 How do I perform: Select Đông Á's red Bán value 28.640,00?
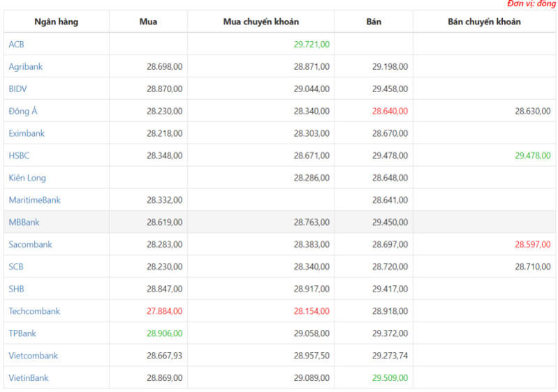point(390,111)
